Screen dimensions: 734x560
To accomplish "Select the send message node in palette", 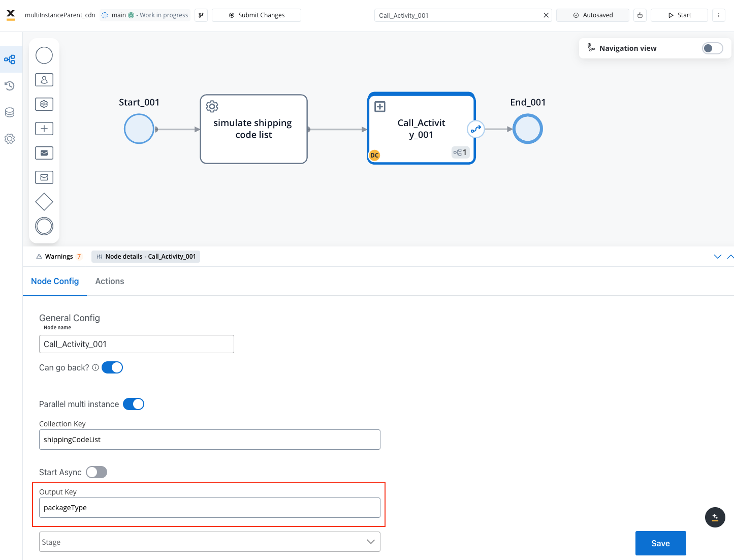I will (44, 153).
